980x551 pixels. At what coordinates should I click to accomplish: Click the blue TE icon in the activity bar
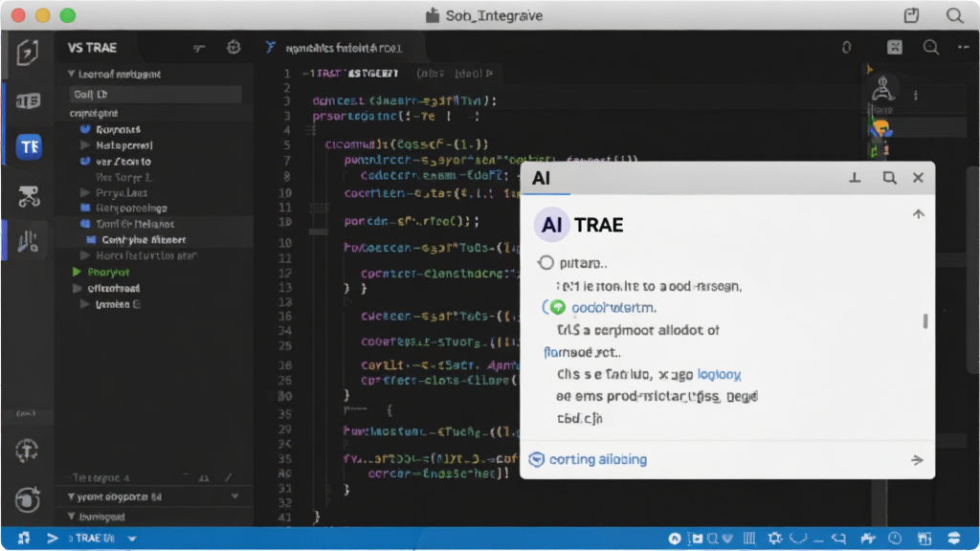(x=29, y=146)
